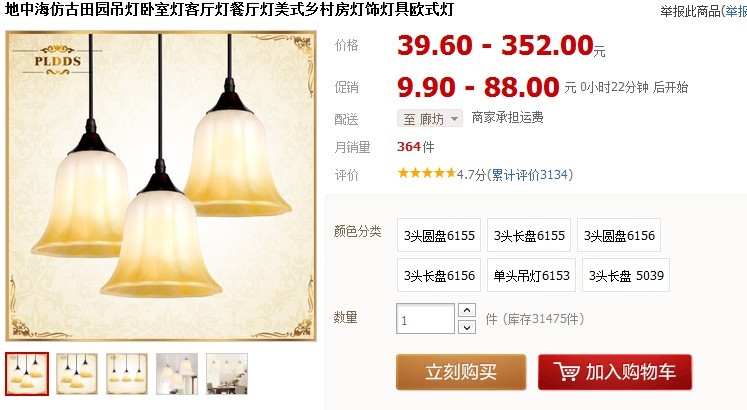Select the first selected lamp thumbnail
This screenshot has width=747, height=410.
[27, 374]
